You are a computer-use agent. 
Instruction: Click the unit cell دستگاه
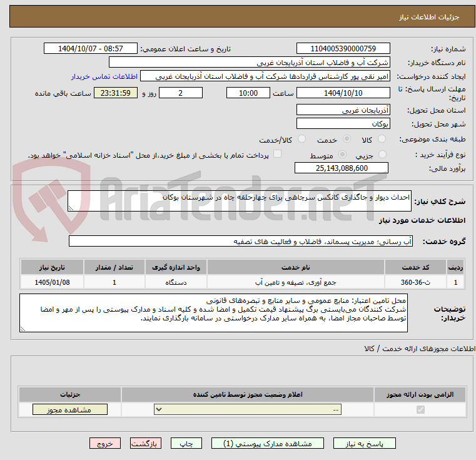coord(176,282)
